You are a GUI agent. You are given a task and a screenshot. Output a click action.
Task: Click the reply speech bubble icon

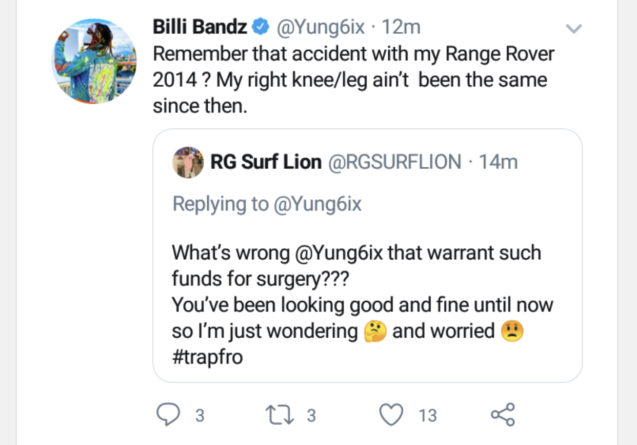[168, 414]
